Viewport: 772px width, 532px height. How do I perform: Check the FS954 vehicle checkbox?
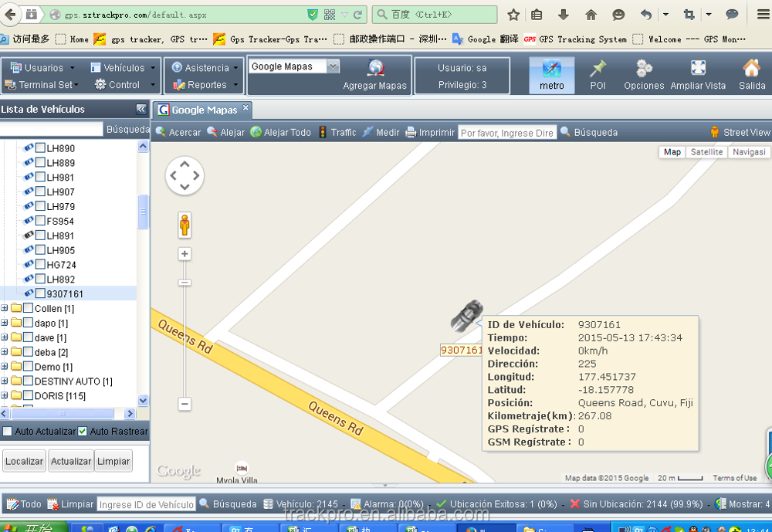[x=40, y=221]
